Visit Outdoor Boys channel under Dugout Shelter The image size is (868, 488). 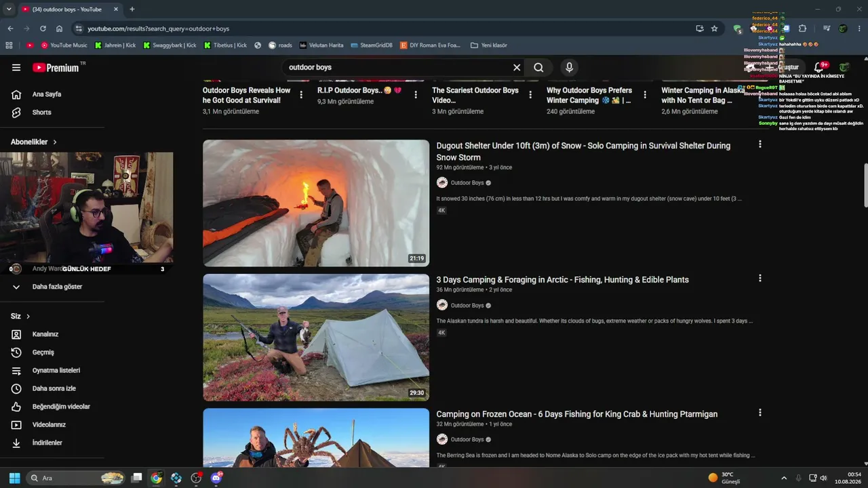pos(467,183)
